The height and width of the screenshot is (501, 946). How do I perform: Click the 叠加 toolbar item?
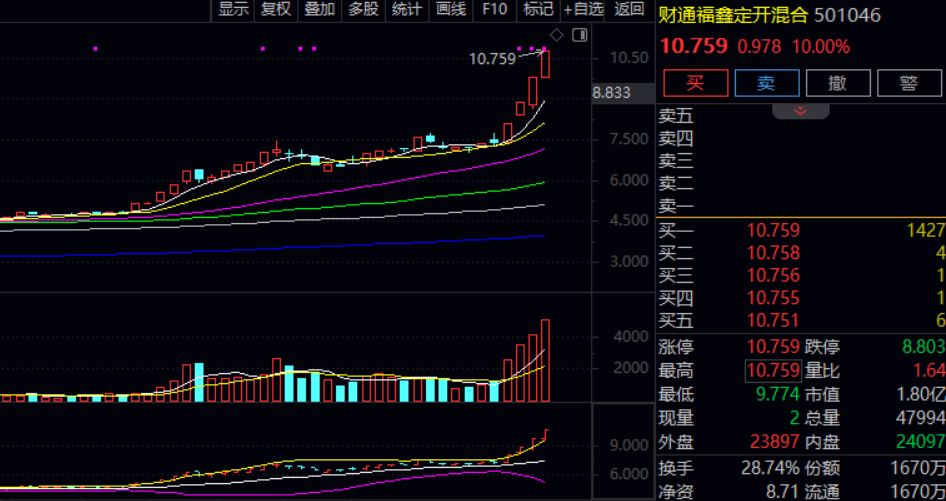(x=320, y=9)
